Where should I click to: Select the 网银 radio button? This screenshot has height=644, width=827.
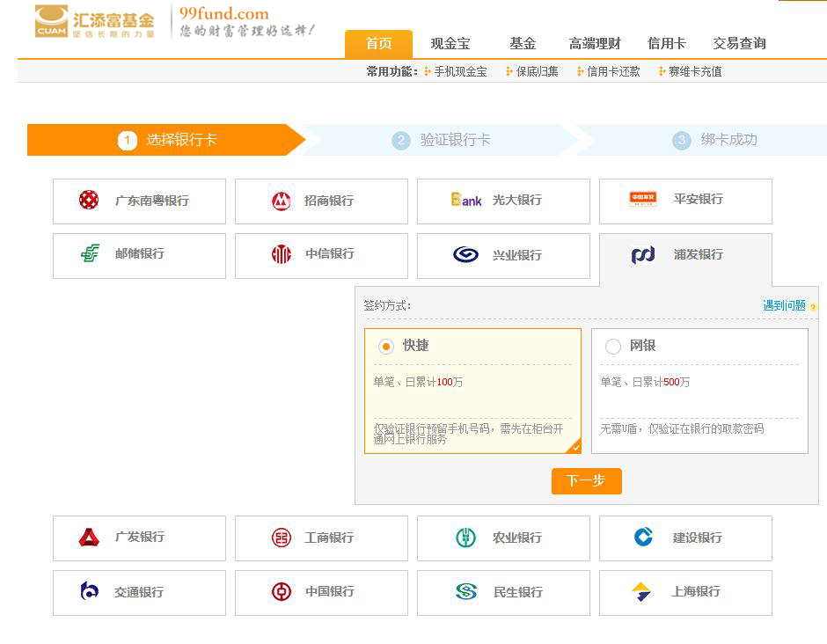613,347
